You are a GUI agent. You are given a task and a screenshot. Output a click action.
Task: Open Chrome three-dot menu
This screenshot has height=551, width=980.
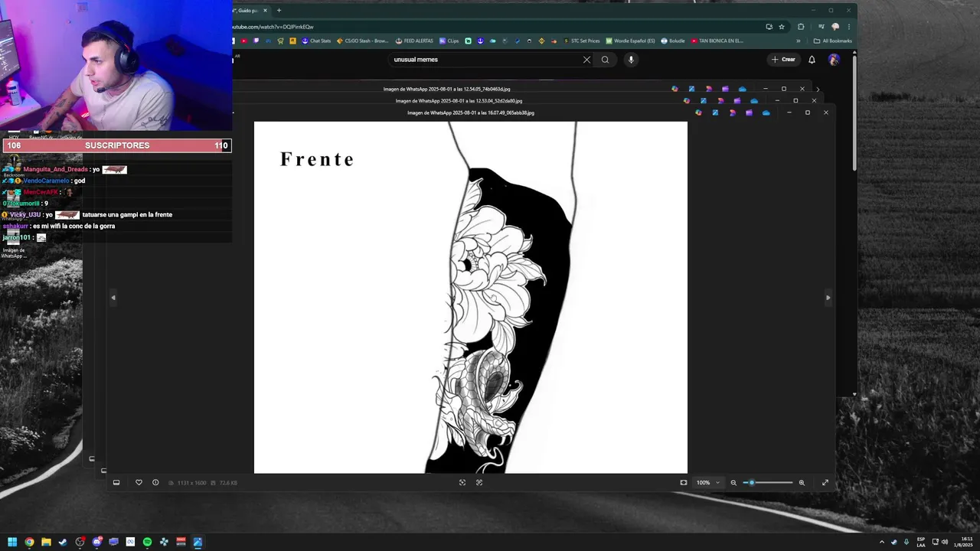(849, 27)
